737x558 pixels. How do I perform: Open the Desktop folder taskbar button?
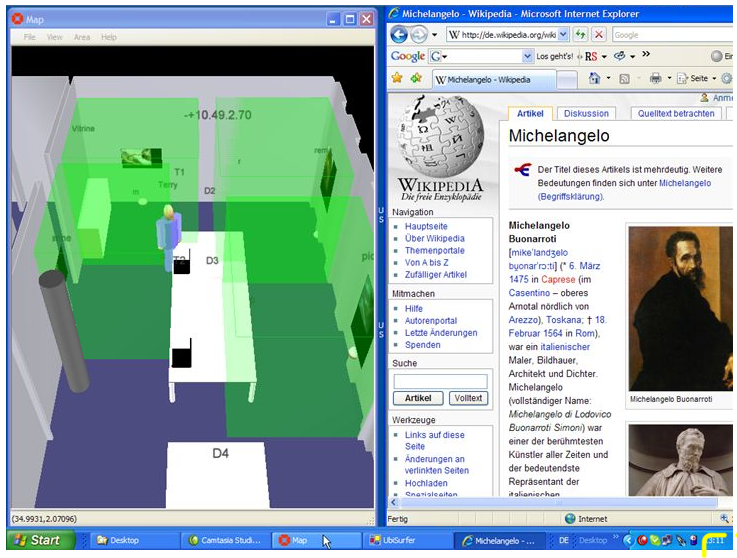(x=133, y=541)
